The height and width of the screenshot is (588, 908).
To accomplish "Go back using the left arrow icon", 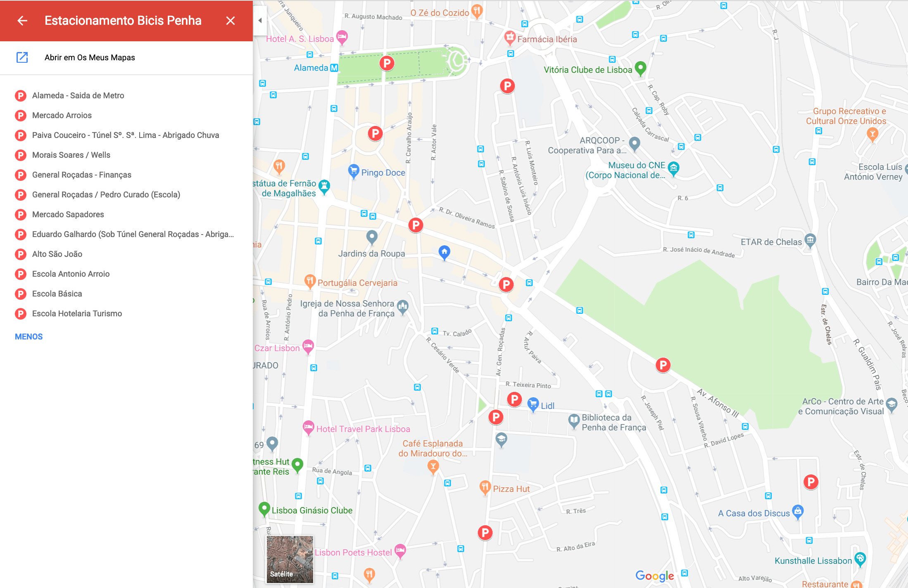I will 22,21.
